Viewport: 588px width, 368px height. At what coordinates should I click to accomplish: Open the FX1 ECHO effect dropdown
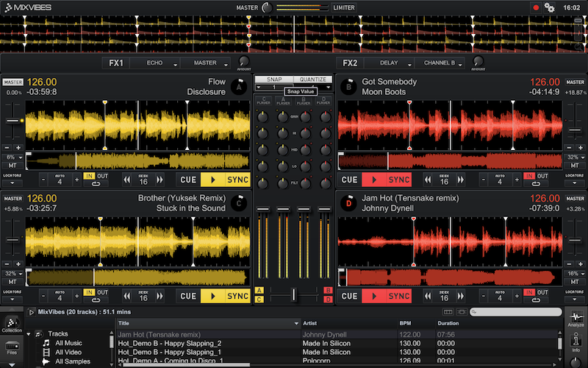point(157,63)
